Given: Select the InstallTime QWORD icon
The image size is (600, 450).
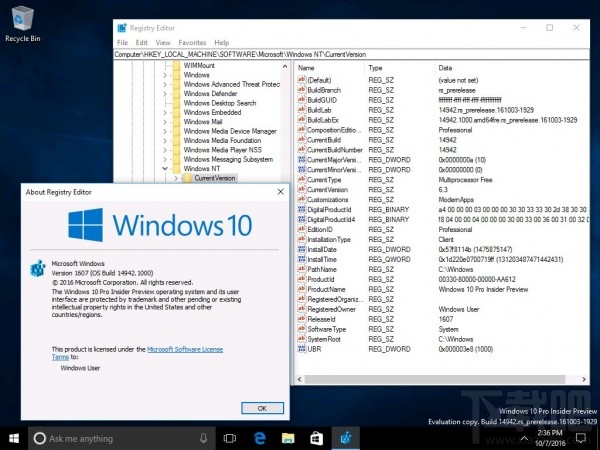Looking at the screenshot, I should tap(302, 259).
